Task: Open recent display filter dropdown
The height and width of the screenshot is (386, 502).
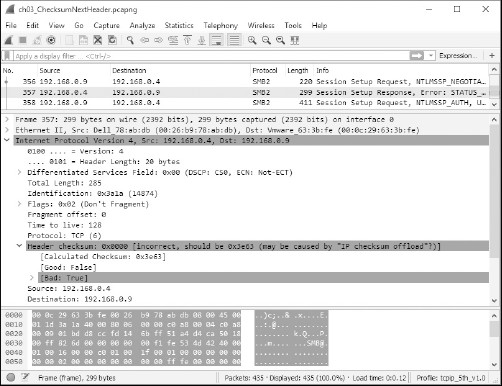Action: (431, 56)
